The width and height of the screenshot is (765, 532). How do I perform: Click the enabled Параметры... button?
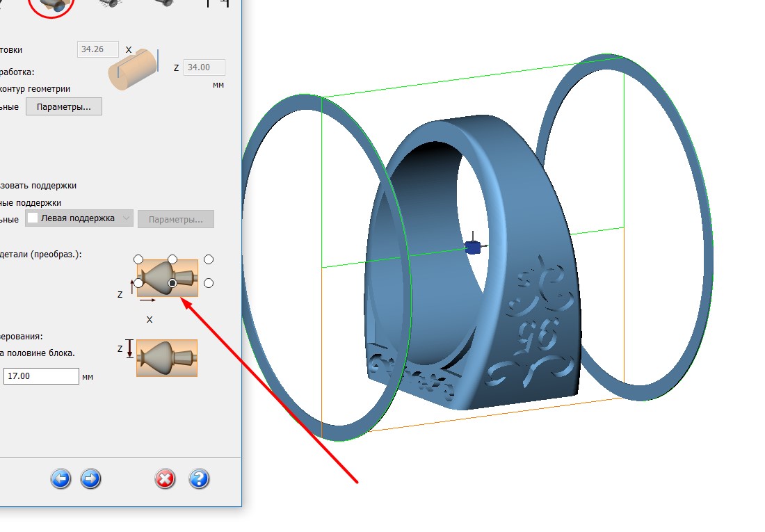[x=64, y=106]
